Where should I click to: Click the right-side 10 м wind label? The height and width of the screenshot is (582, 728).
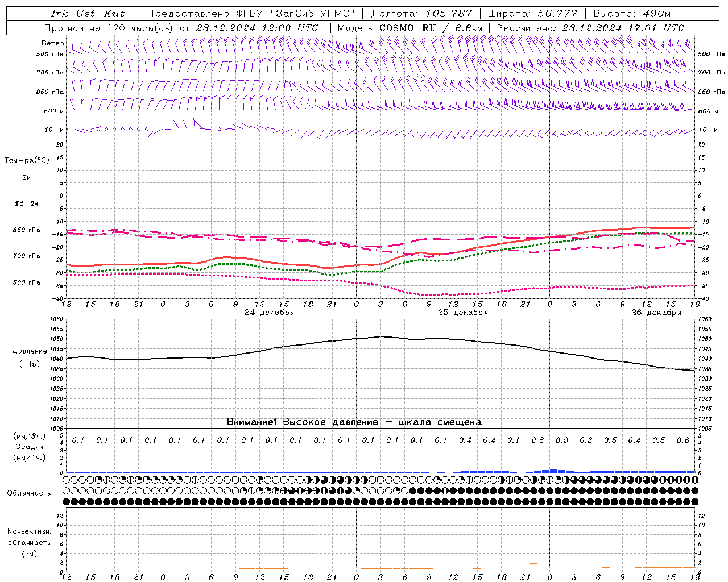(x=708, y=130)
